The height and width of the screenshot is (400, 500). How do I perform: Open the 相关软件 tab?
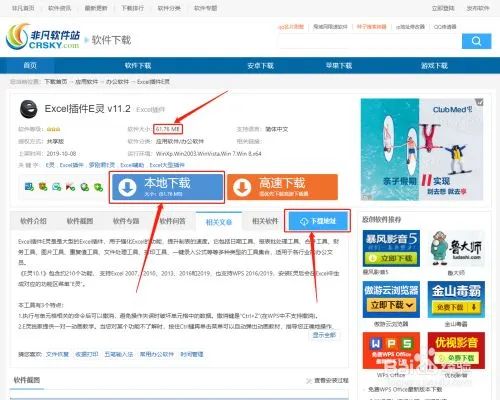point(265,221)
